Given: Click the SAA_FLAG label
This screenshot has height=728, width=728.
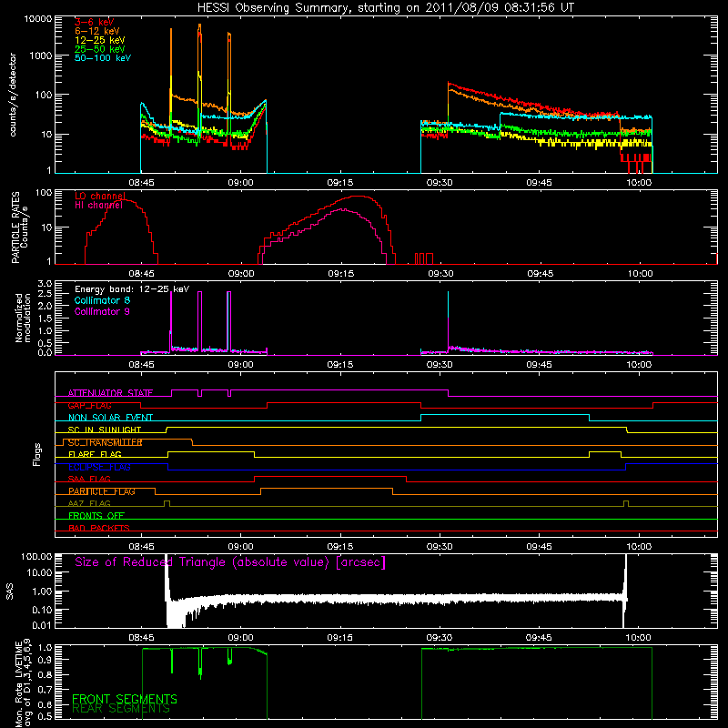Looking at the screenshot, I should (x=89, y=479).
